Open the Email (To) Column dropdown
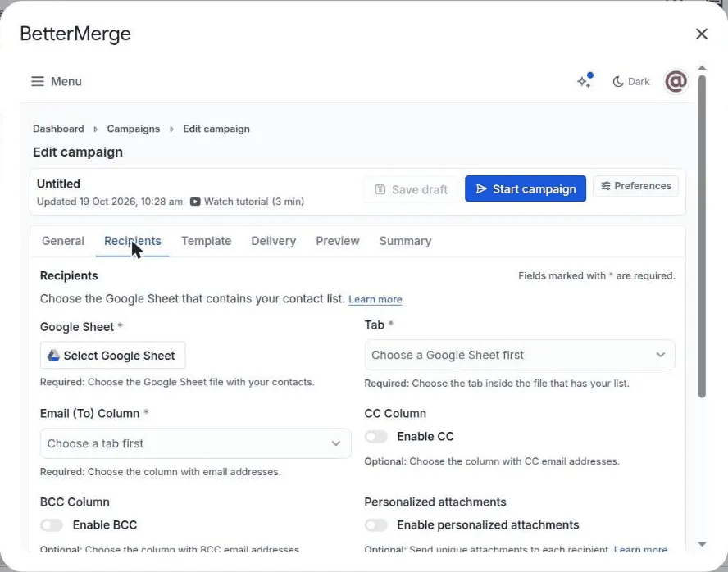 coord(195,443)
